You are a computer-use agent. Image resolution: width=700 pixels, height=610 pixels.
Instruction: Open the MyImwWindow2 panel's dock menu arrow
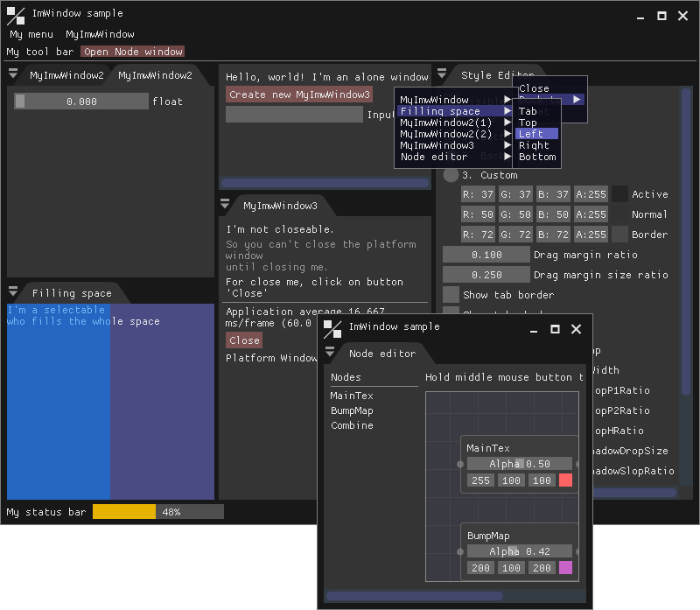[13, 74]
